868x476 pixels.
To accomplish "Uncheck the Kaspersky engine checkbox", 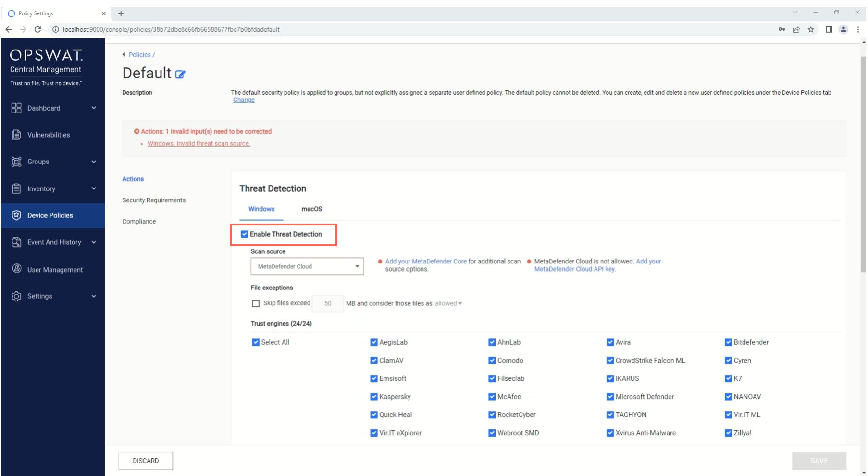I will pos(374,397).
